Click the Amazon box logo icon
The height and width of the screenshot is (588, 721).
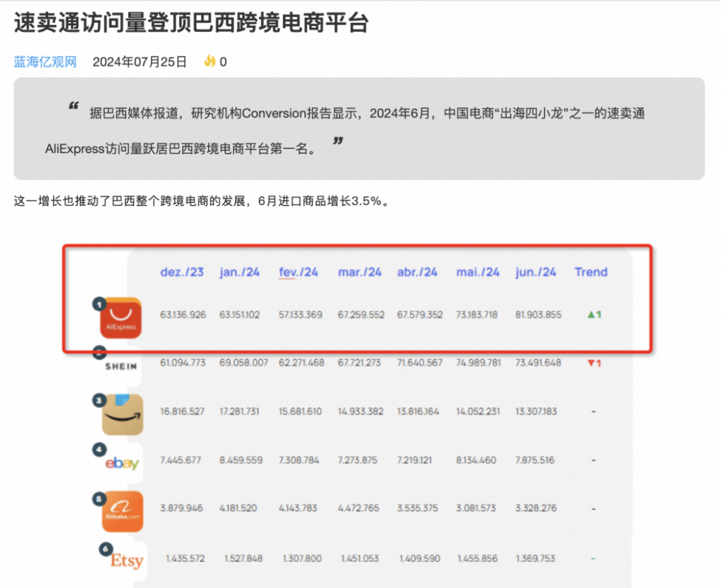(122, 414)
